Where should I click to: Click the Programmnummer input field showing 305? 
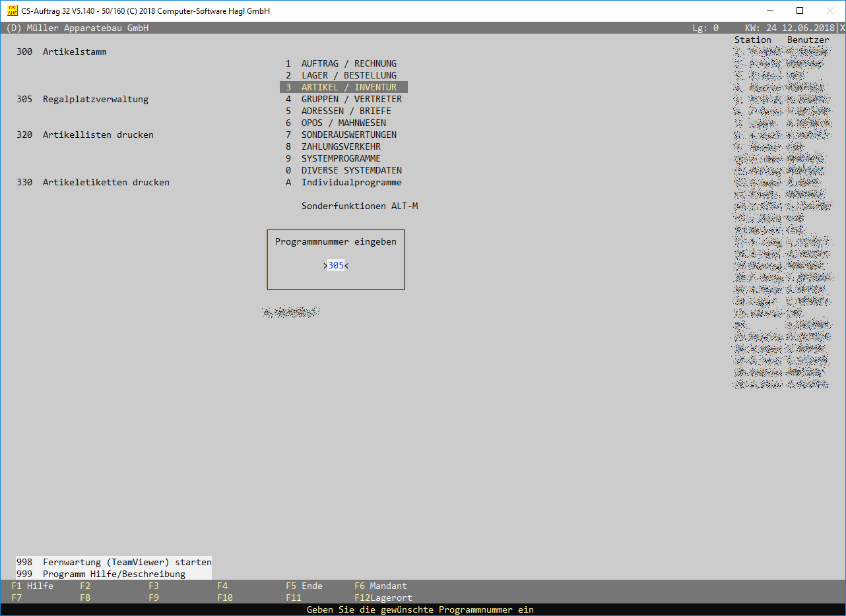pos(336,265)
